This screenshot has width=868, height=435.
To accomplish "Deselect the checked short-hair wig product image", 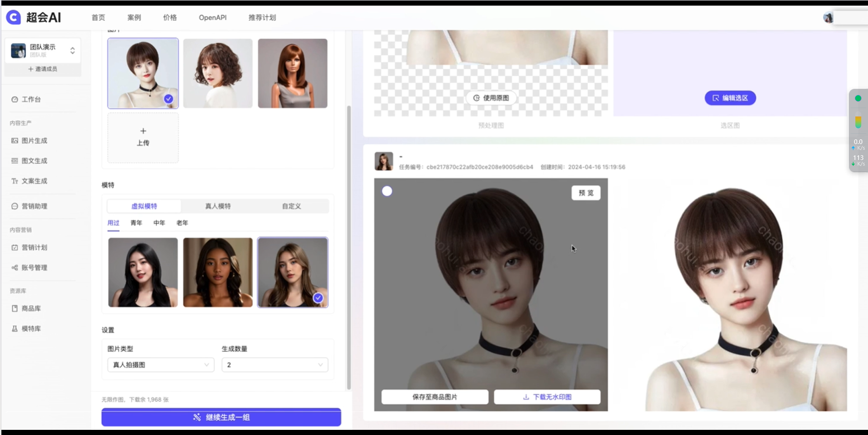I will click(169, 99).
